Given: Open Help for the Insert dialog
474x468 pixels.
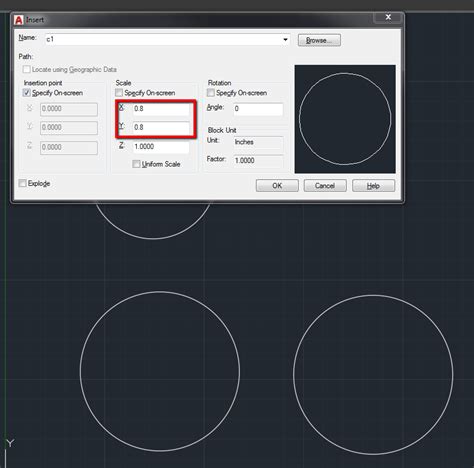Looking at the screenshot, I should click(373, 186).
